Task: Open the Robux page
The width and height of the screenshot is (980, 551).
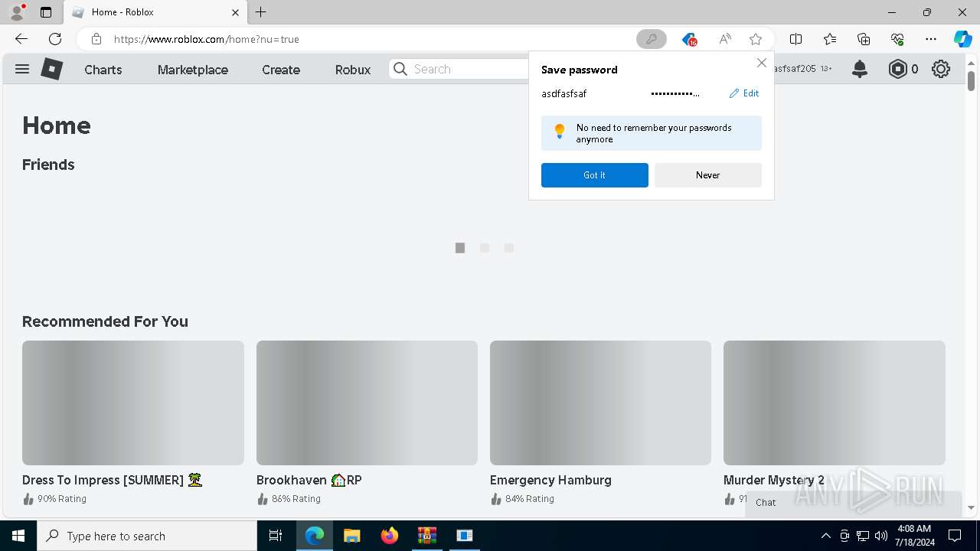Action: click(353, 70)
